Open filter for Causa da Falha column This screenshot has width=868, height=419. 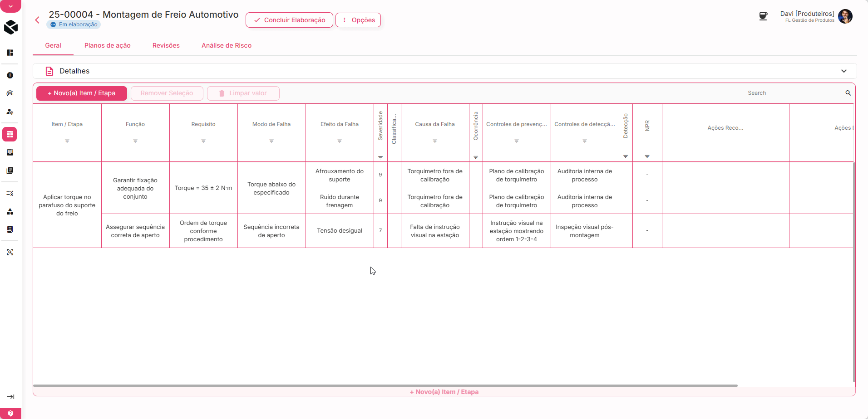pos(435,141)
